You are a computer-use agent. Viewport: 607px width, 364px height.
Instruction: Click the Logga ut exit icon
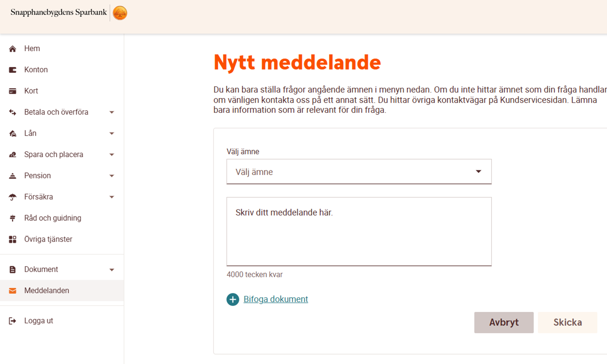(x=12, y=321)
